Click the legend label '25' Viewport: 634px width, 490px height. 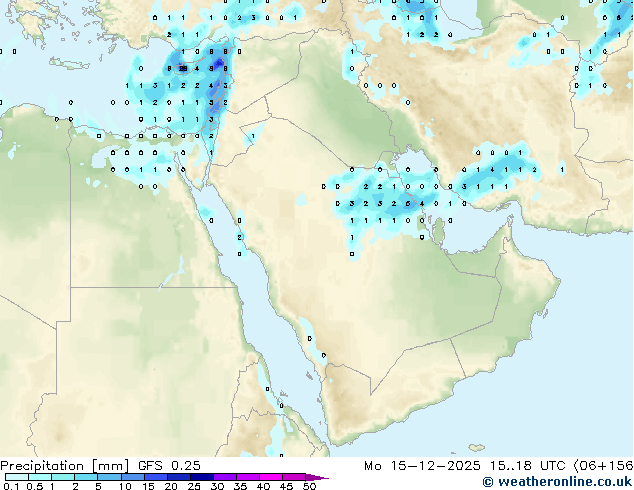pyautogui.click(x=194, y=486)
